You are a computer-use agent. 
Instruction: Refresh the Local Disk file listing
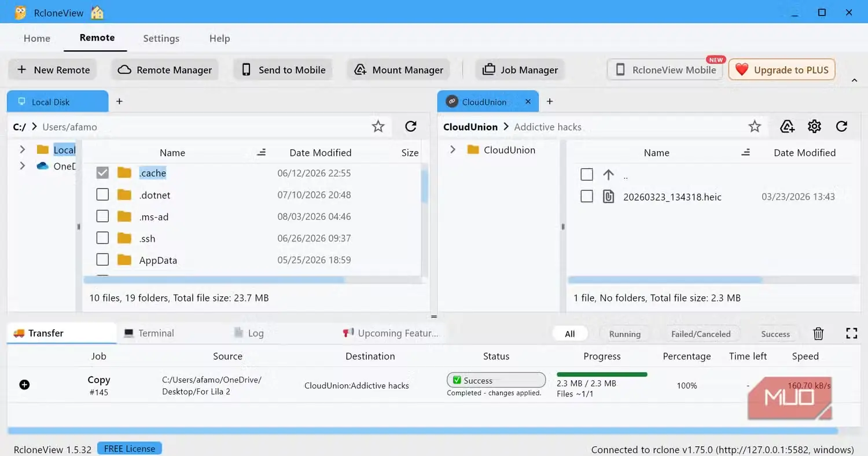coord(411,126)
